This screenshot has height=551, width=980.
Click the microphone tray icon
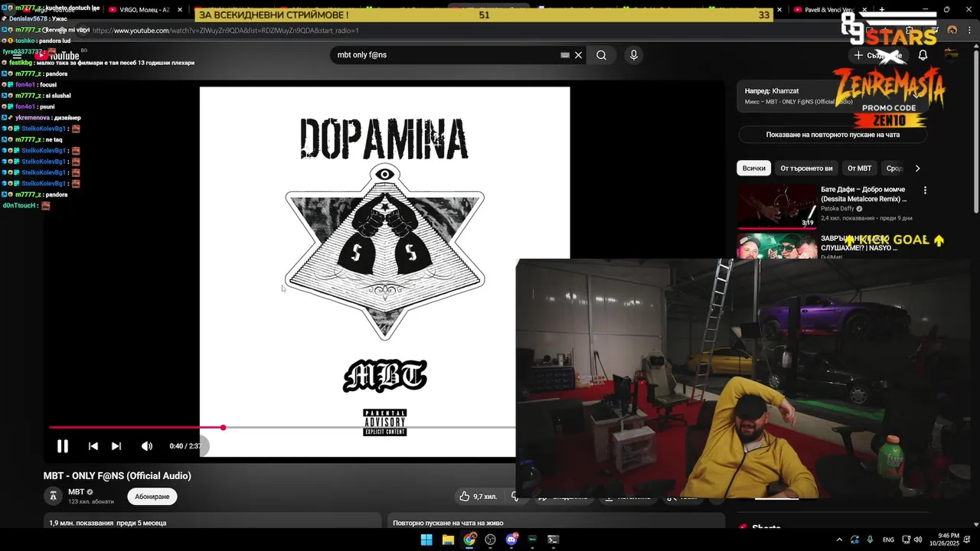point(870,540)
